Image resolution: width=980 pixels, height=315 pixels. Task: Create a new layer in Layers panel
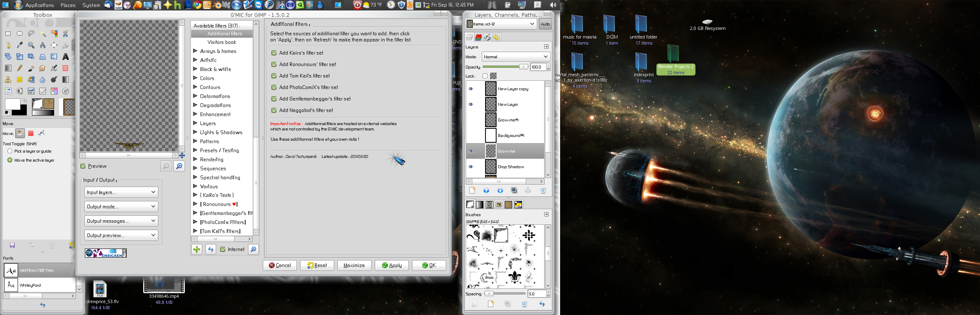(472, 190)
